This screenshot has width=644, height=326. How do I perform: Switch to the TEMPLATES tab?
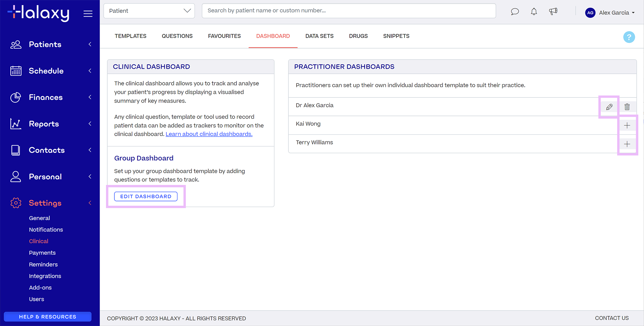tap(130, 36)
